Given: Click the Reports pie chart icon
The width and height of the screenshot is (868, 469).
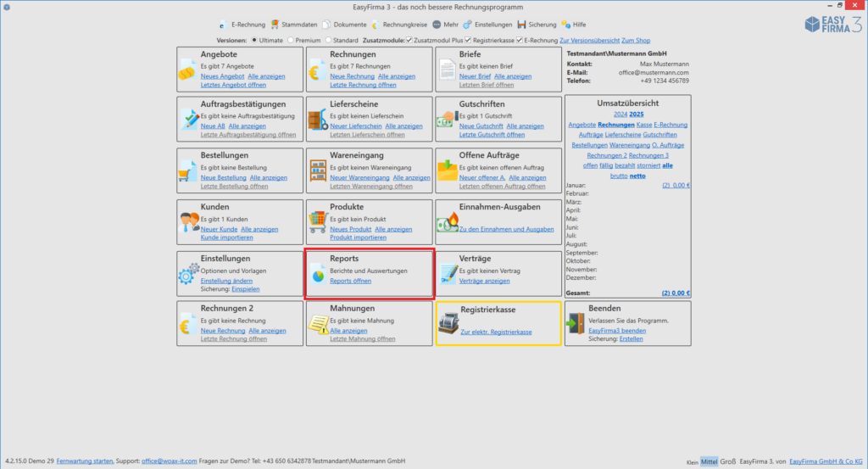Looking at the screenshot, I should point(318,274).
